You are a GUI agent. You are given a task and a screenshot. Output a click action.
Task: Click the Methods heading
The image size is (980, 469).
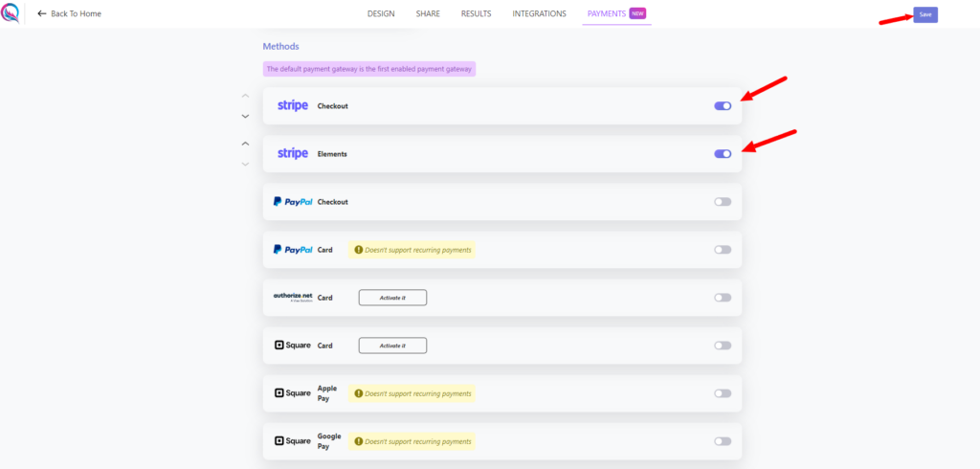(x=280, y=46)
